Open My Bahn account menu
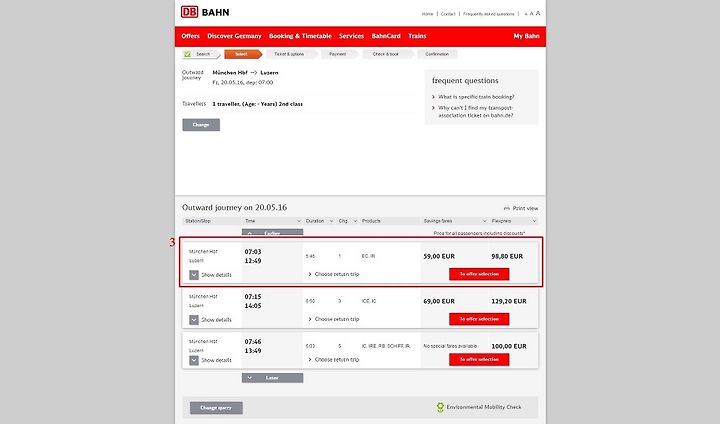 pyautogui.click(x=526, y=36)
